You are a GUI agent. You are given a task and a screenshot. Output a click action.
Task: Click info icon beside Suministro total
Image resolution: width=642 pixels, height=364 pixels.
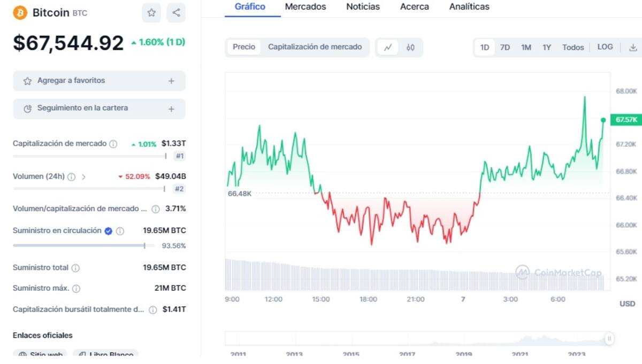tap(75, 268)
